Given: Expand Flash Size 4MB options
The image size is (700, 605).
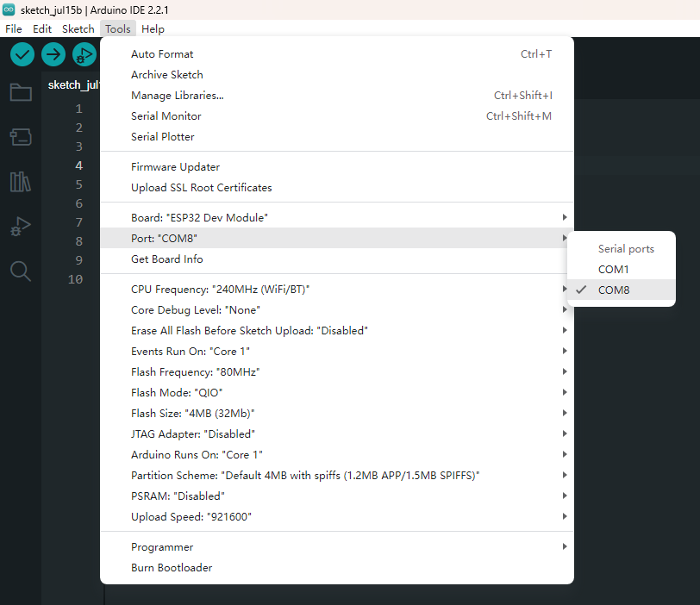Looking at the screenshot, I should pos(337,414).
